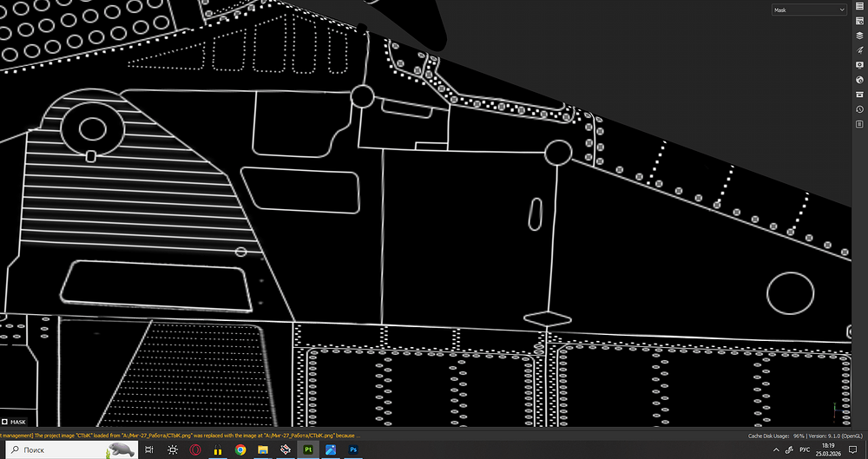Switch the РУС keyboard language indicator
The image size is (868, 459).
[x=805, y=449]
